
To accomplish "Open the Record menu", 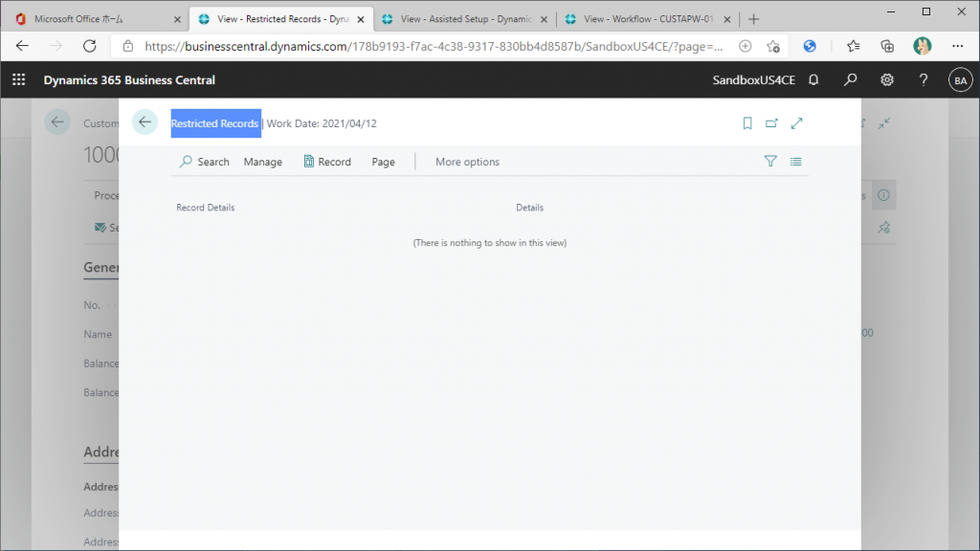I will (327, 162).
